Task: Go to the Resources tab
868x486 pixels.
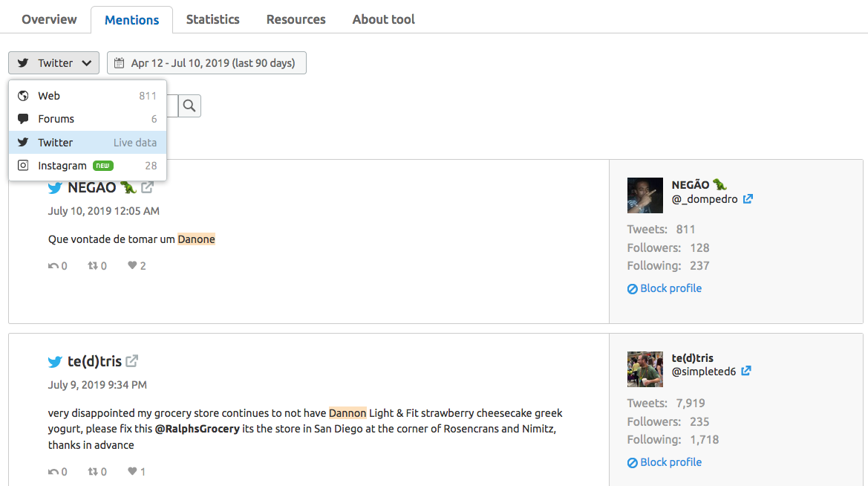Action: (296, 19)
